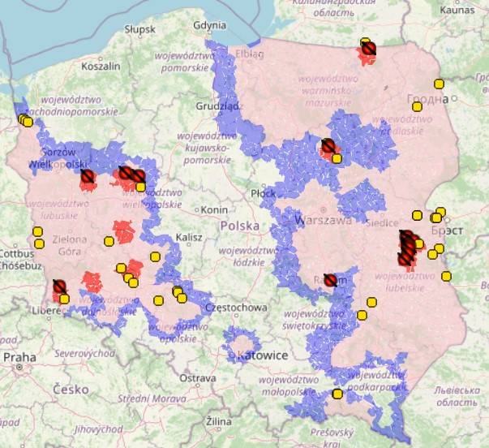
Task: Select the yellow marker just below the Гродна label
Action: tap(417, 107)
